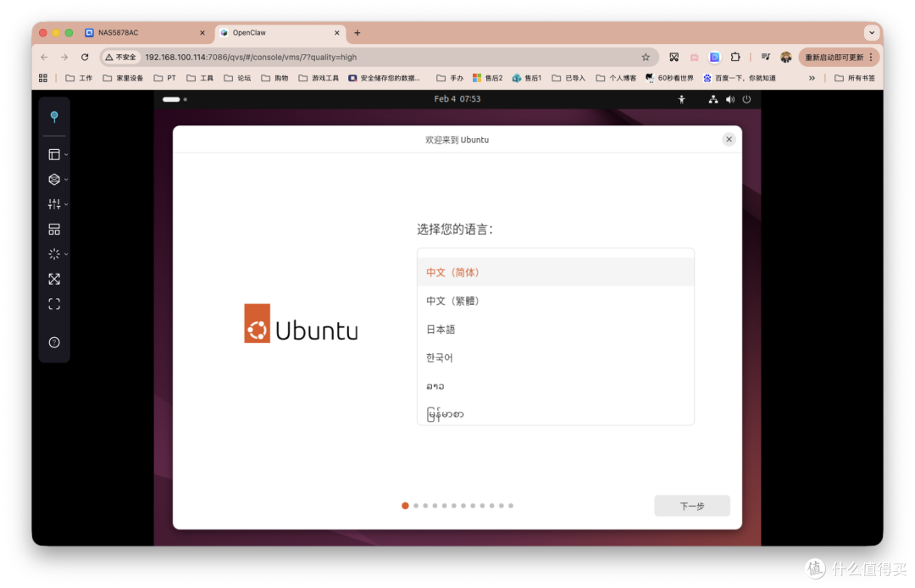Select 한국어 language option
The width and height of the screenshot is (915, 588).
click(556, 358)
